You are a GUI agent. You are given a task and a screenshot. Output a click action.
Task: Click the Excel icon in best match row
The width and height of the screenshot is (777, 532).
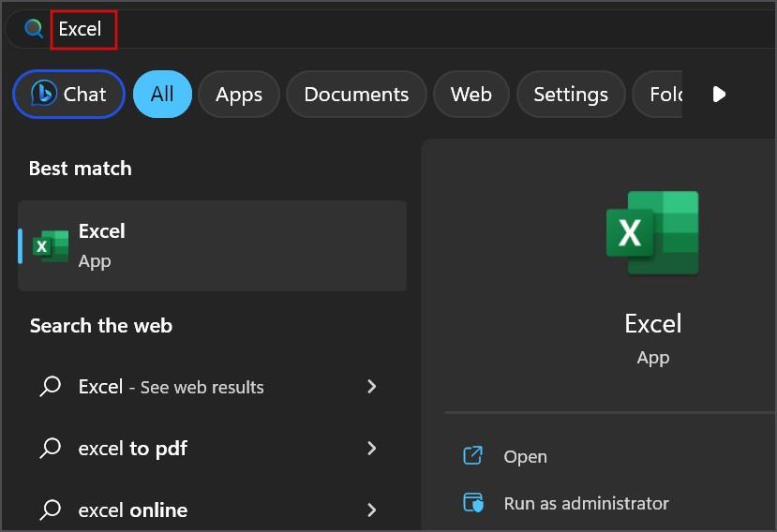coord(51,246)
